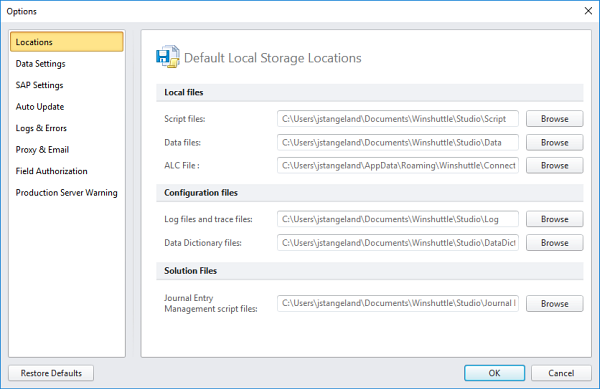Click the Script files label

185,119
